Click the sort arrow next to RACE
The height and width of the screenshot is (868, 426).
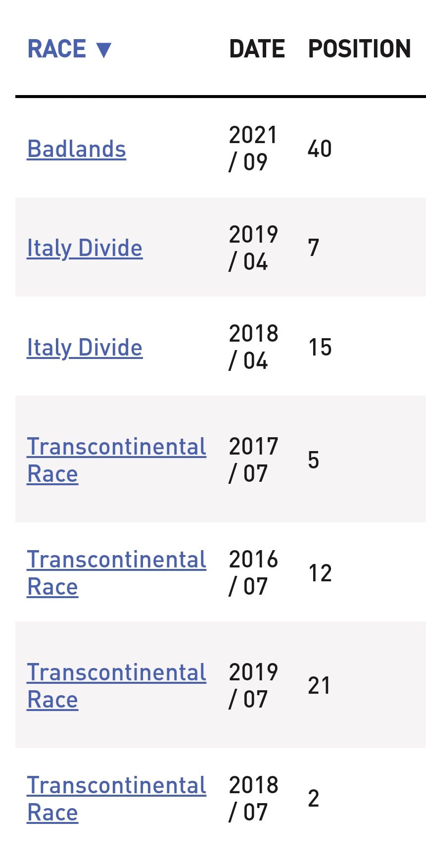pyautogui.click(x=104, y=50)
